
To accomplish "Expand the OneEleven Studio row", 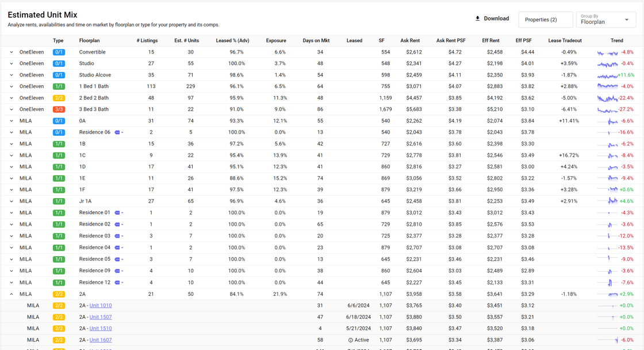I will point(11,64).
